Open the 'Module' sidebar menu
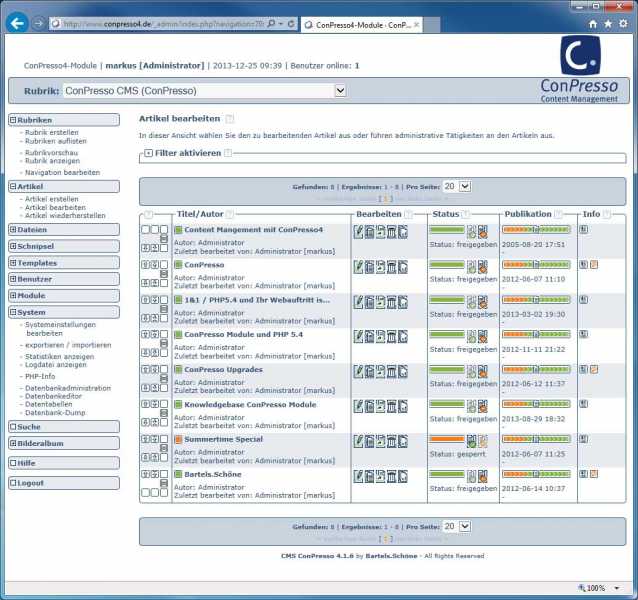 point(64,296)
